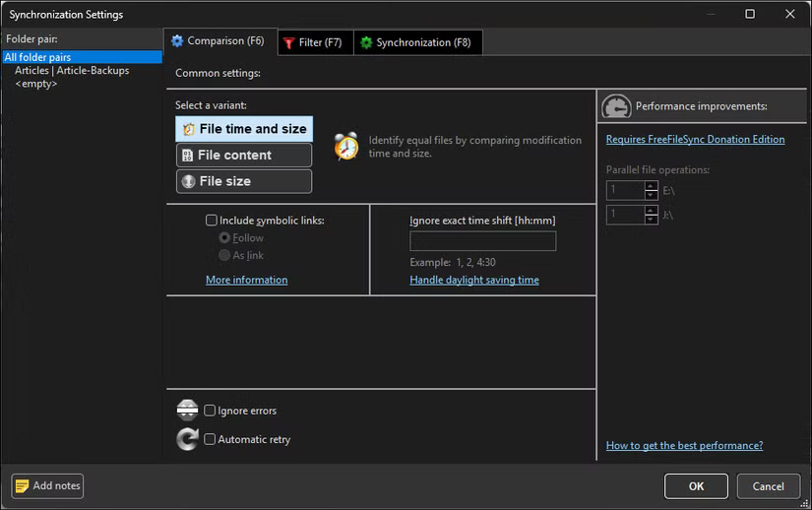The image size is (812, 510).
Task: Enable Include symbolic links checkbox
Action: (212, 221)
